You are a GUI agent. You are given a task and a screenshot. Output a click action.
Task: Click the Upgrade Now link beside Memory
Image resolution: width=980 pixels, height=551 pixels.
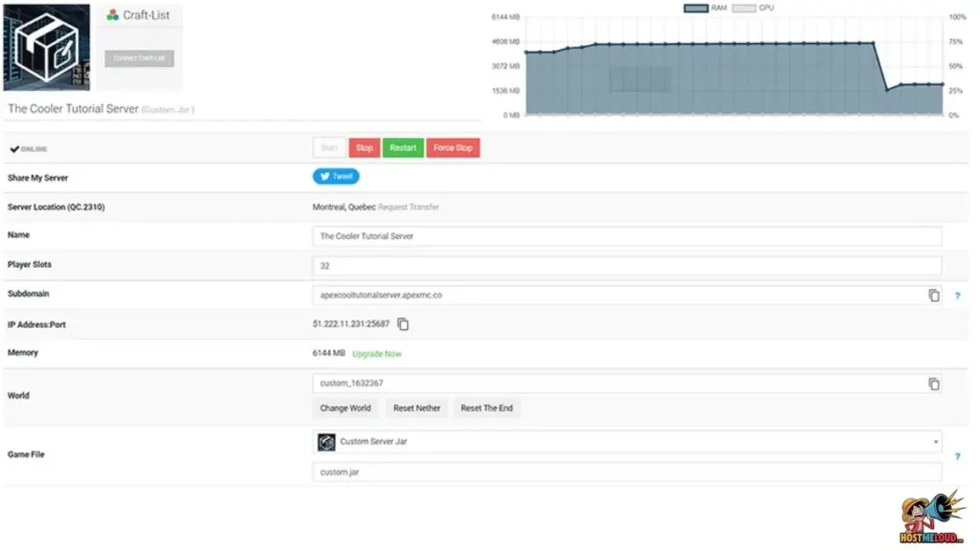377,353
